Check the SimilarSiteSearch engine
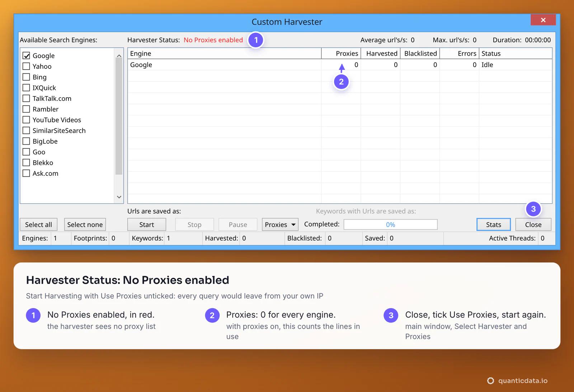This screenshot has height=392, width=574. click(x=26, y=131)
